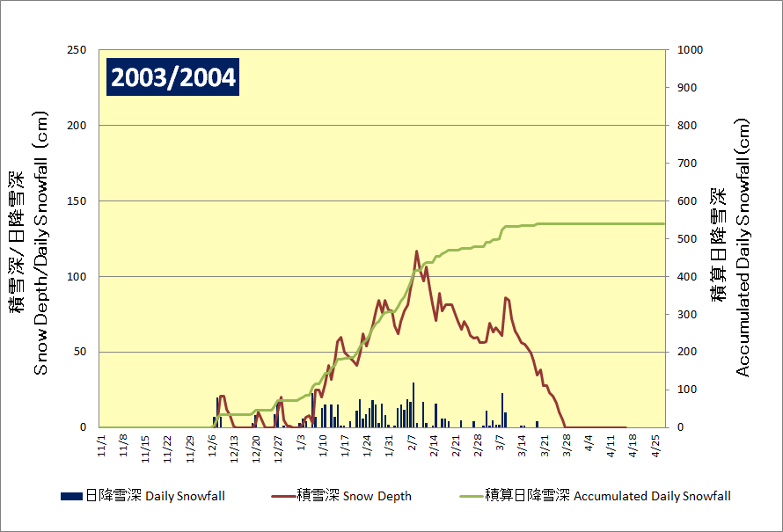Image resolution: width=783 pixels, height=532 pixels.
Task: Select the Accumulated Daily Snowfall legend label
Action: (x=608, y=496)
